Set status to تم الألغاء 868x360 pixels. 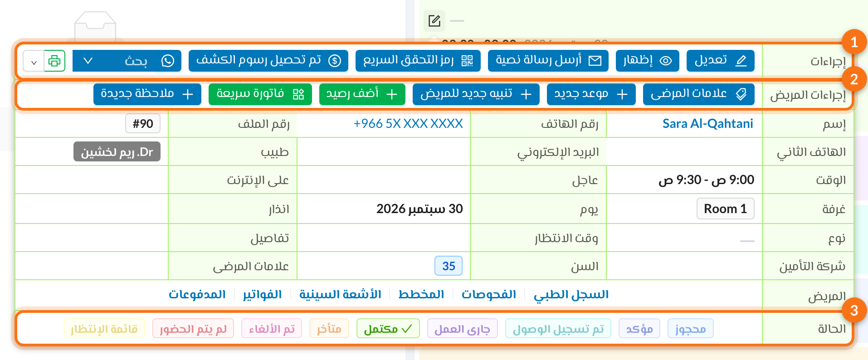coord(272,329)
